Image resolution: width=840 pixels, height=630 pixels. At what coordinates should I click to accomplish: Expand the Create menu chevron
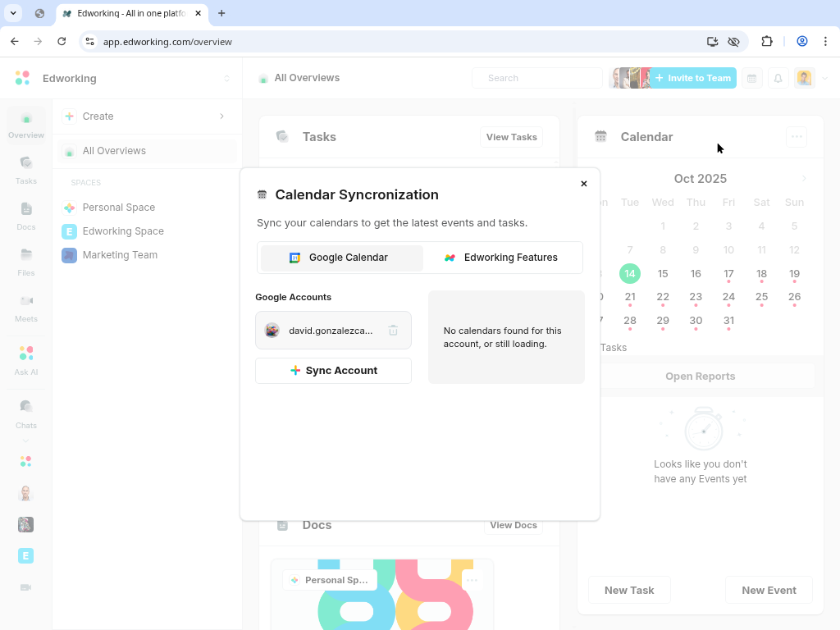tap(221, 116)
